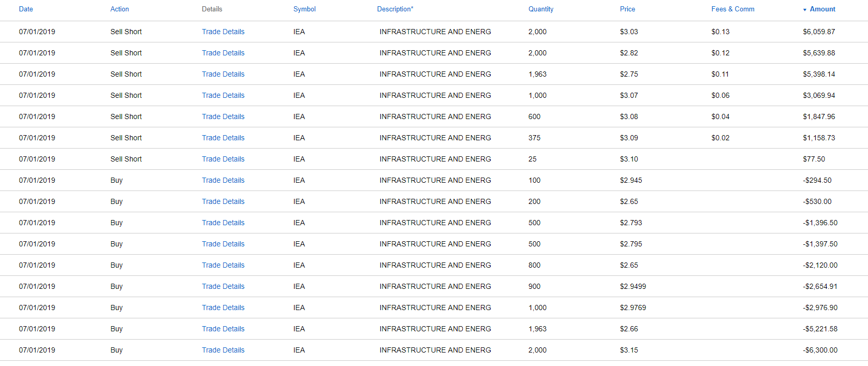The width and height of the screenshot is (868, 366).
Task: Click the $3,069.94 amount cell
Action: coord(819,95)
